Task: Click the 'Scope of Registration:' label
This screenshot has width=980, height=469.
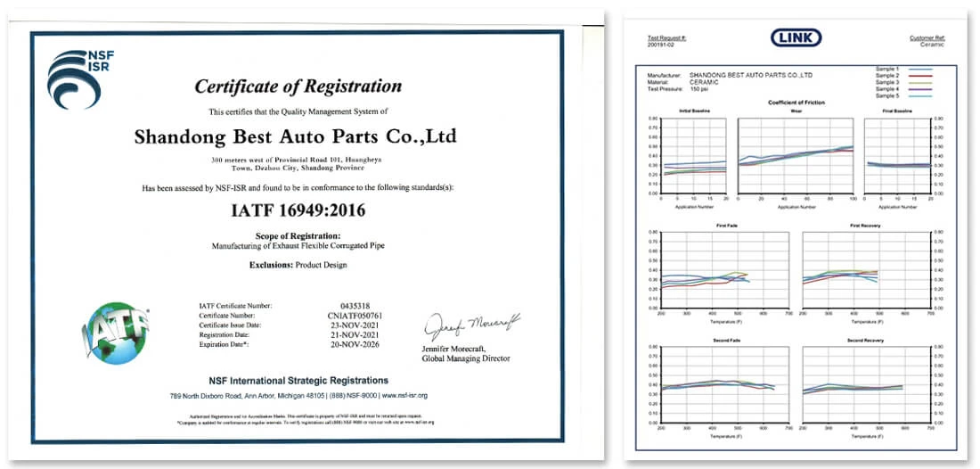Action: tap(298, 235)
